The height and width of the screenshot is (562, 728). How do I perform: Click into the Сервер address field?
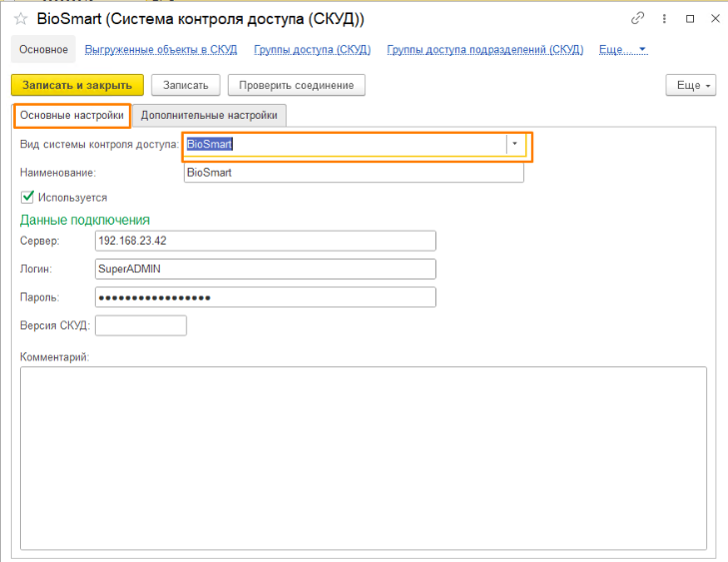click(x=265, y=241)
